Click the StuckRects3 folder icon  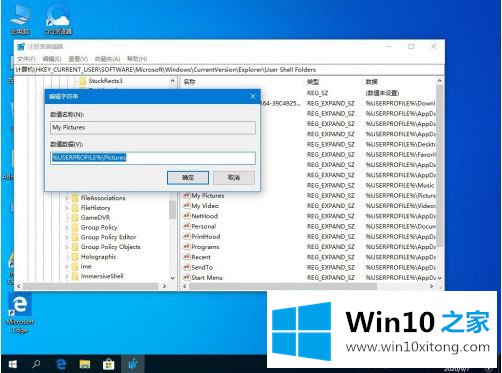pyautogui.click(x=83, y=81)
